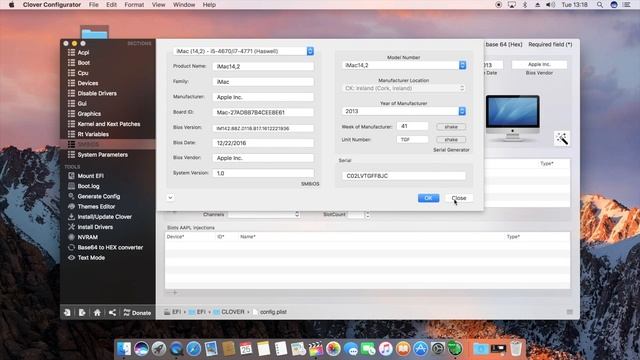Click the icon at right end of path bar

pos(570,312)
